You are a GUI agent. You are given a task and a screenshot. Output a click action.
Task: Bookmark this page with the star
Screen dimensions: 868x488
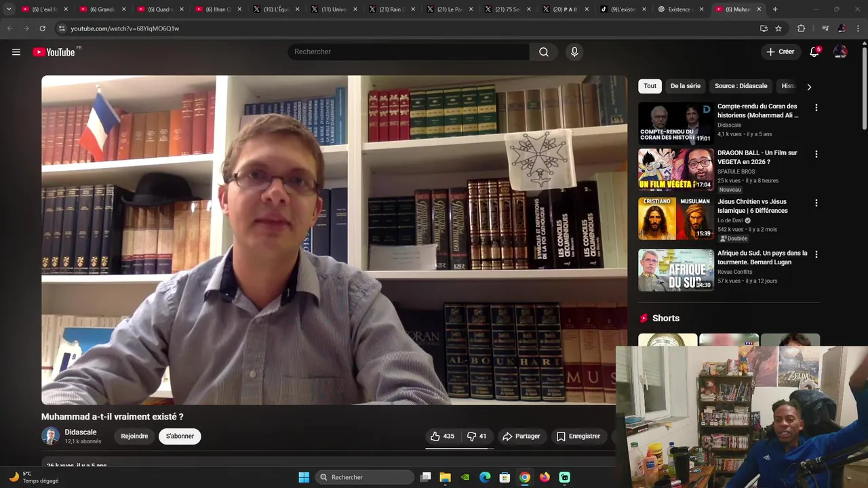pyautogui.click(x=778, y=28)
